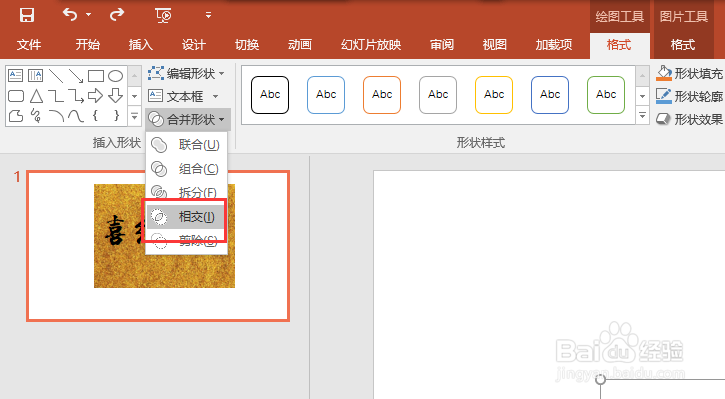Apply the orange outline Abc shape style

[382, 95]
